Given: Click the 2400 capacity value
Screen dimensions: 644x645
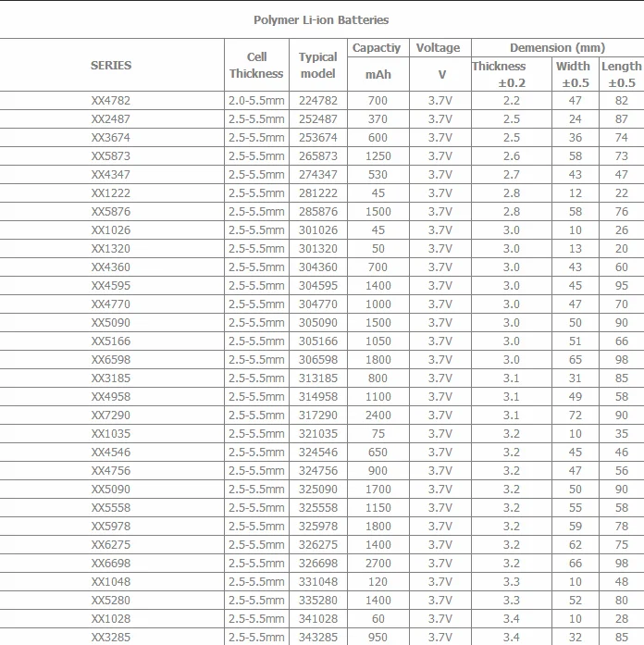Looking at the screenshot, I should pyautogui.click(x=378, y=416).
